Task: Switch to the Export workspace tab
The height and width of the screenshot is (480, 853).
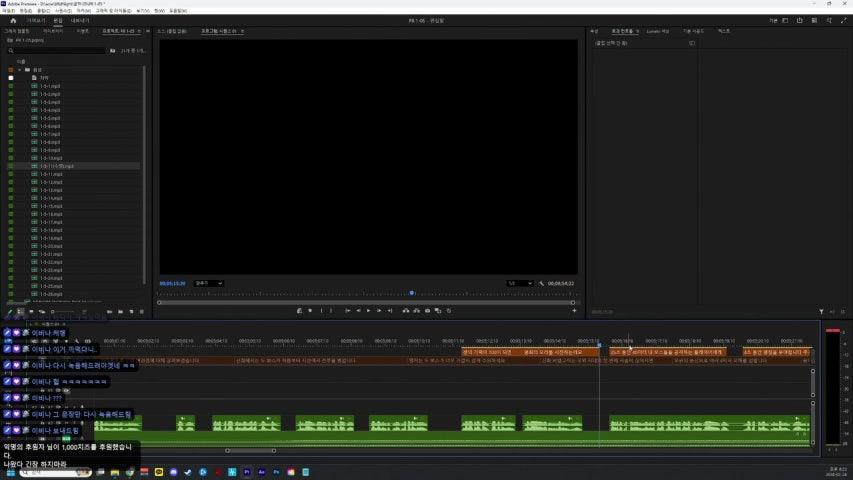Action: pyautogui.click(x=80, y=20)
